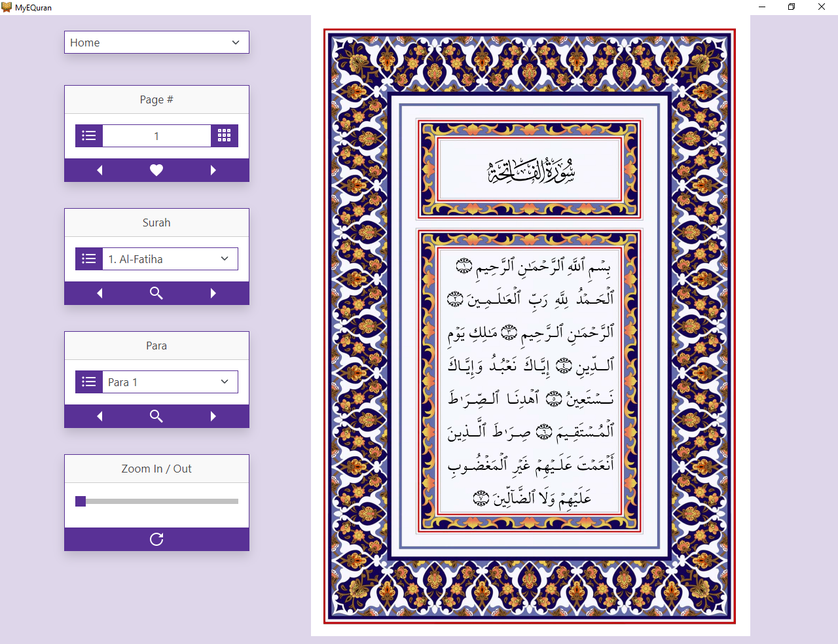
Task: Navigate to previous Surah with left arrow
Action: (x=100, y=293)
